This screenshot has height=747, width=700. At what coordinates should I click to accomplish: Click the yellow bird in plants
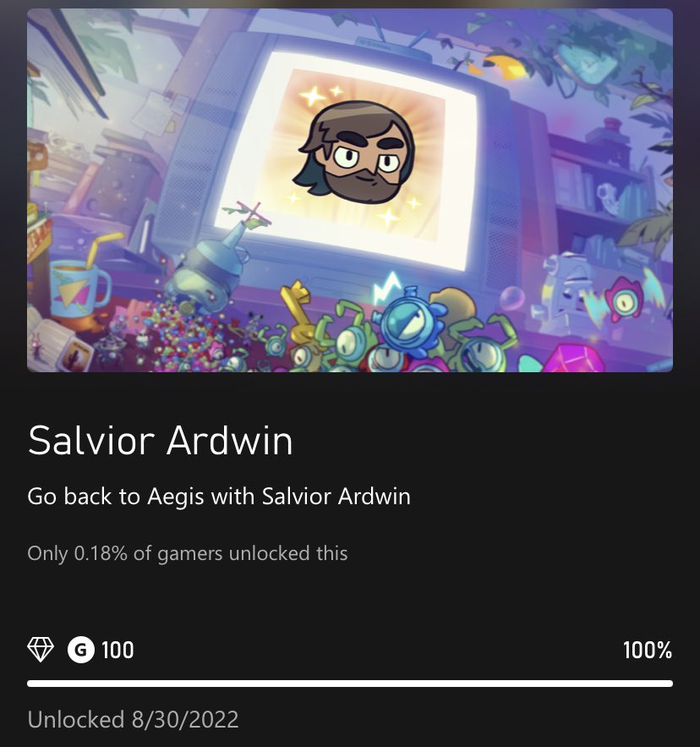tap(506, 67)
